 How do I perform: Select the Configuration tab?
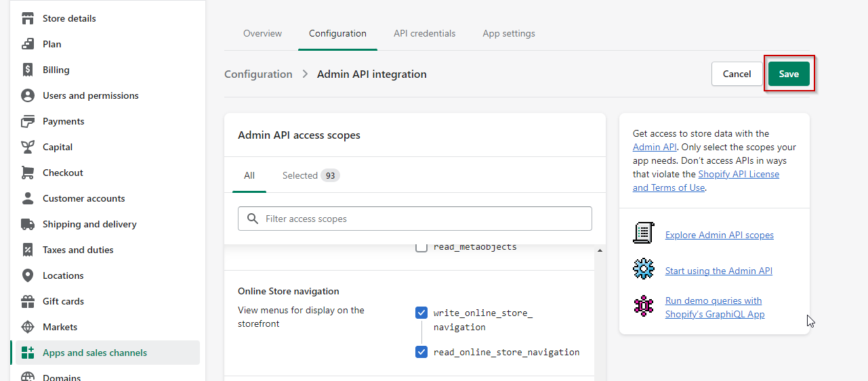tap(337, 33)
